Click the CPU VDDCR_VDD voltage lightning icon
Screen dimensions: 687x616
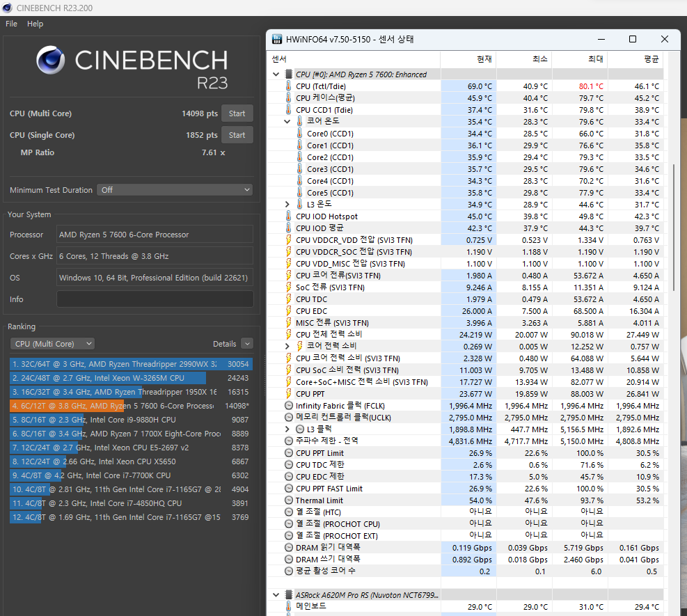(288, 239)
